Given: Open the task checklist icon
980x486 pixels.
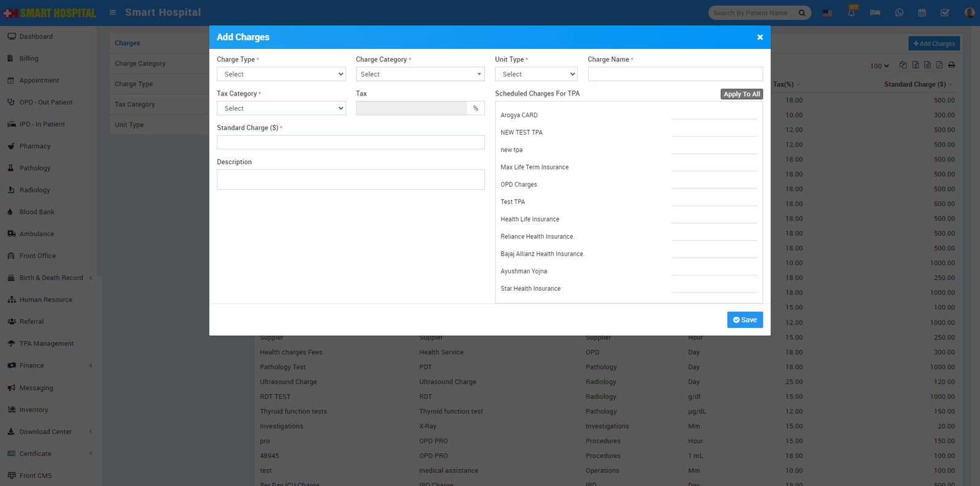Looking at the screenshot, I should point(945,13).
